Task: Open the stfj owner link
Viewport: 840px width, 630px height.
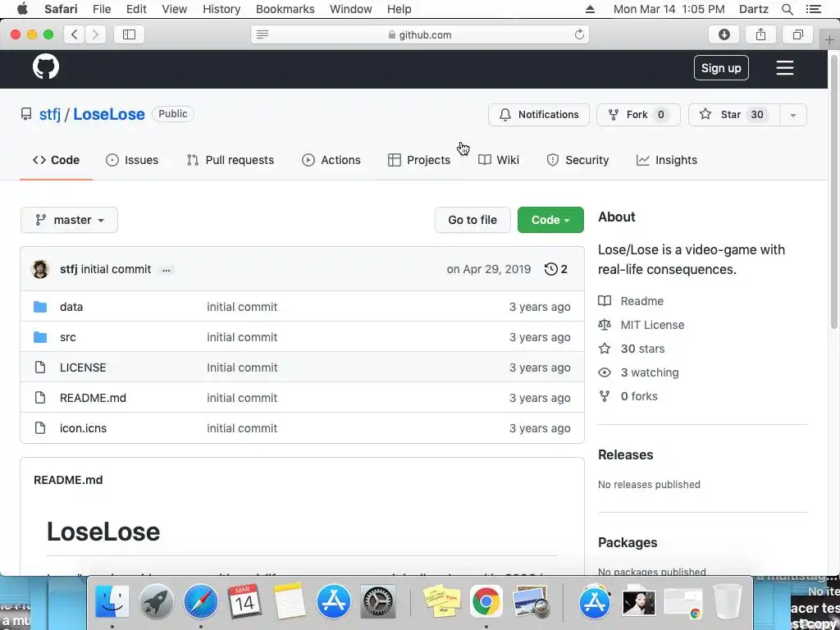Action: pyautogui.click(x=50, y=114)
